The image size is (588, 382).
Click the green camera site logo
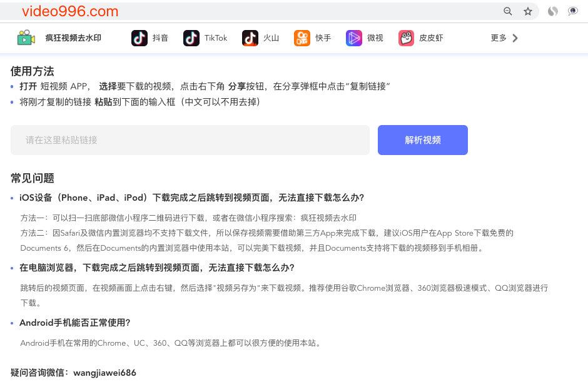26,38
